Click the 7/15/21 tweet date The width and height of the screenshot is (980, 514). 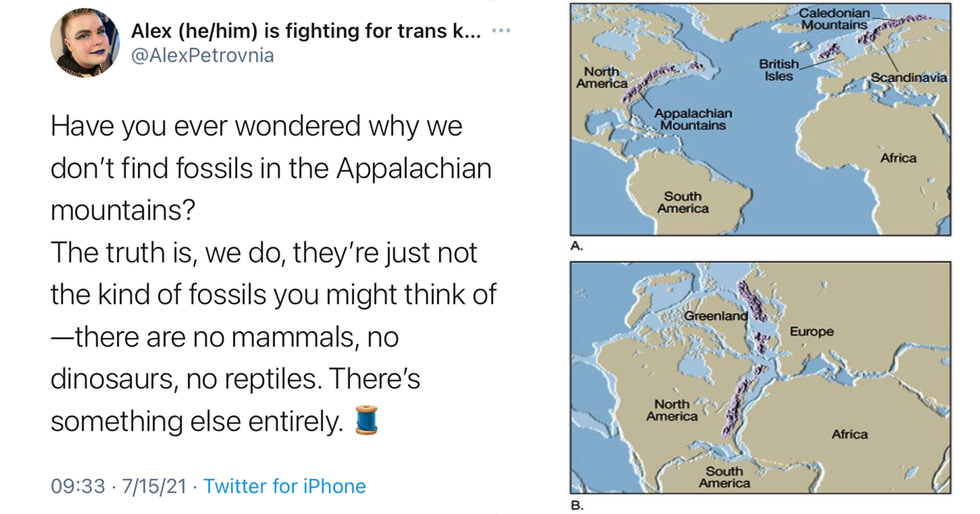click(154, 486)
